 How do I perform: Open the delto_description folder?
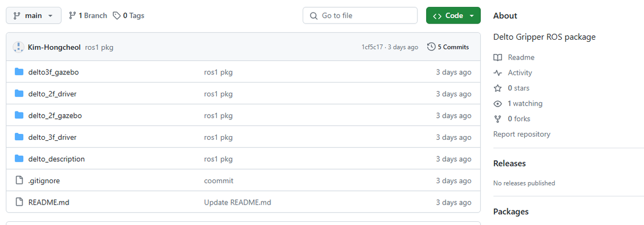click(56, 159)
